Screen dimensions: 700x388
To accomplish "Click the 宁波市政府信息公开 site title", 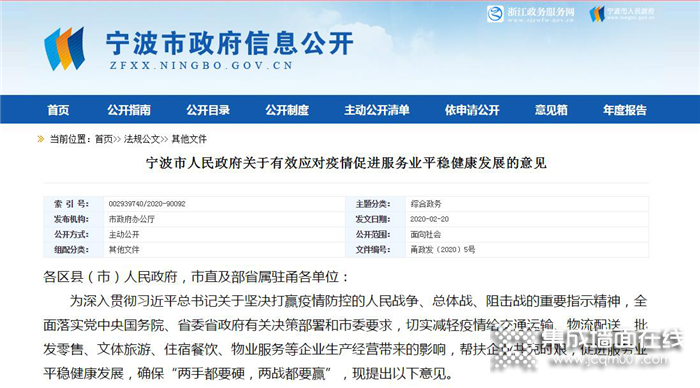I will (x=230, y=43).
